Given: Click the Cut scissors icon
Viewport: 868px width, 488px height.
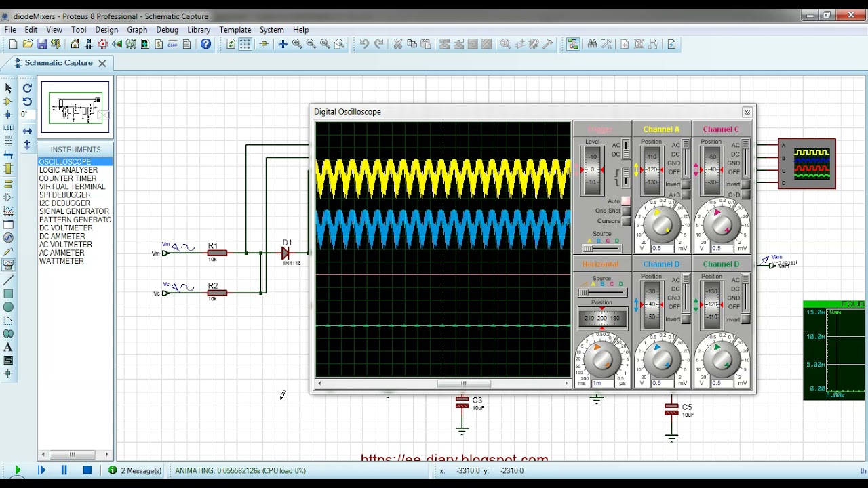Looking at the screenshot, I should pyautogui.click(x=398, y=44).
